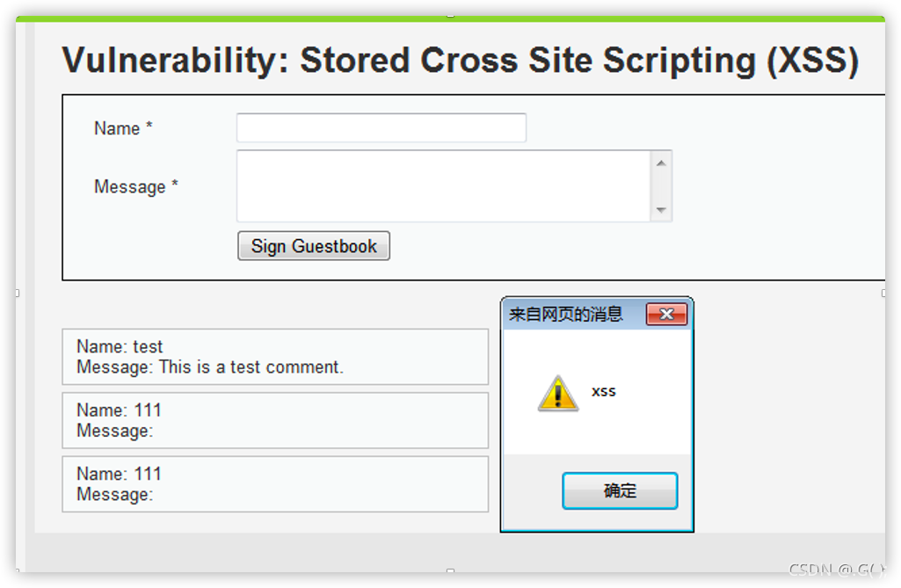
Task: Click the dialog title 来自网页的消息
Action: (566, 315)
